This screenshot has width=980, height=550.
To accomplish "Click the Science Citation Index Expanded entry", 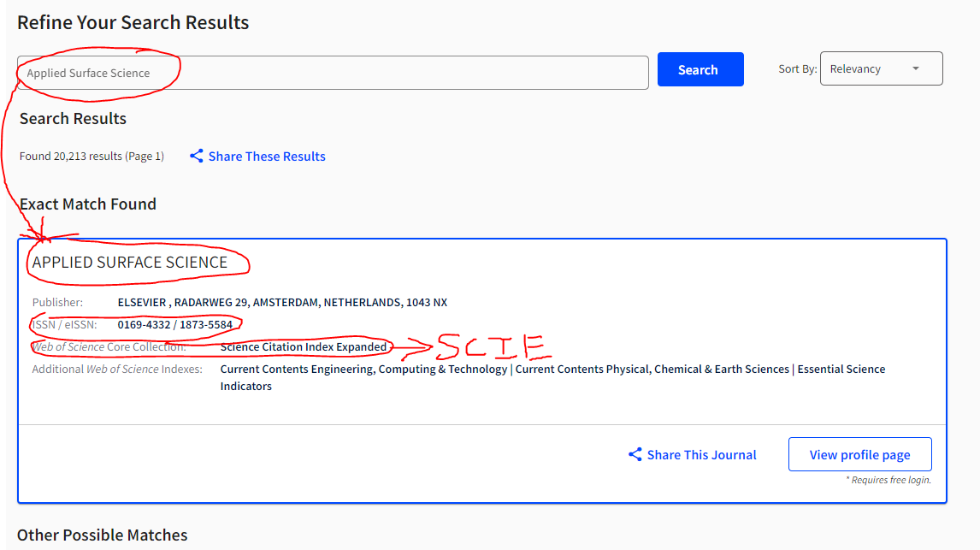I will pos(304,346).
